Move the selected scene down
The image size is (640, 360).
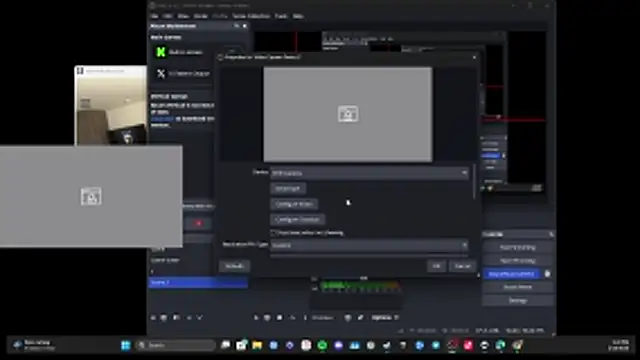coord(200,318)
